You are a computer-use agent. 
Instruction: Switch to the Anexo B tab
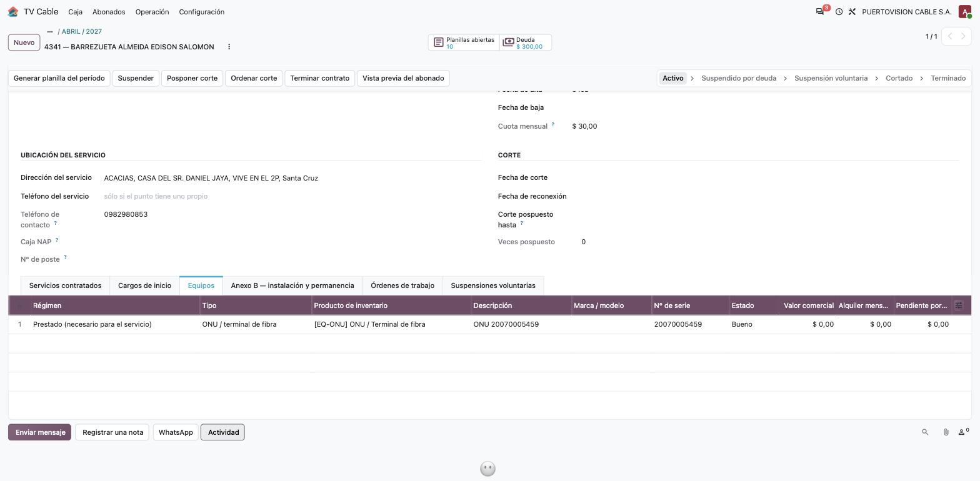(292, 285)
